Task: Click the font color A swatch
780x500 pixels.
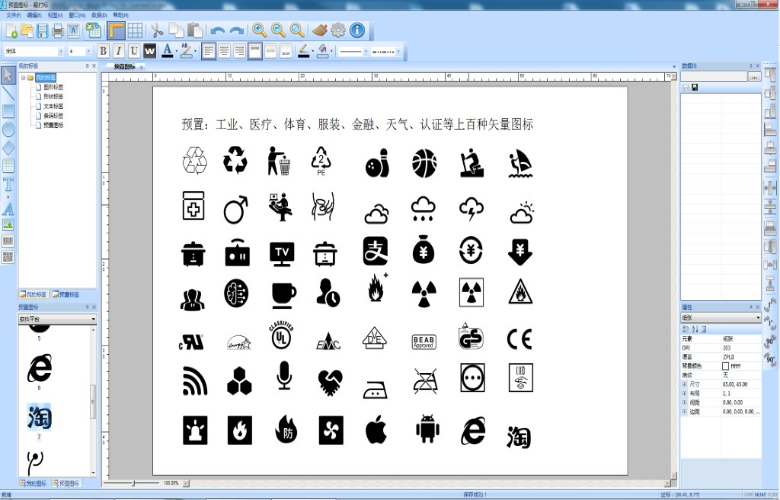Action: [x=167, y=51]
